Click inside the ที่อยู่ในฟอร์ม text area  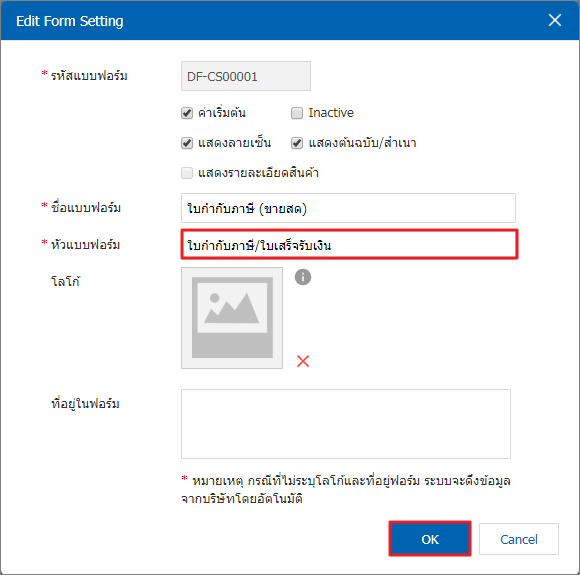coord(346,424)
